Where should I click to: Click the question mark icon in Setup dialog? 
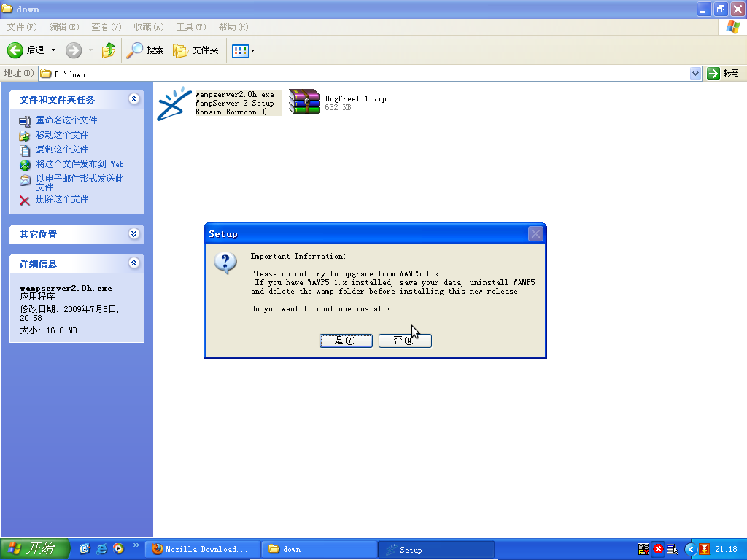click(225, 262)
